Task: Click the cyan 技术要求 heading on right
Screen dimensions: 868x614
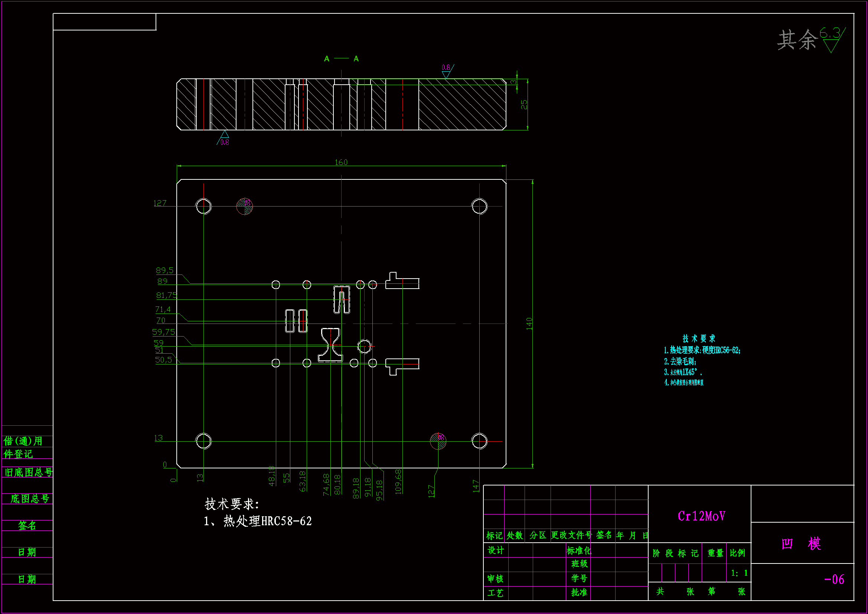Action: coord(698,338)
